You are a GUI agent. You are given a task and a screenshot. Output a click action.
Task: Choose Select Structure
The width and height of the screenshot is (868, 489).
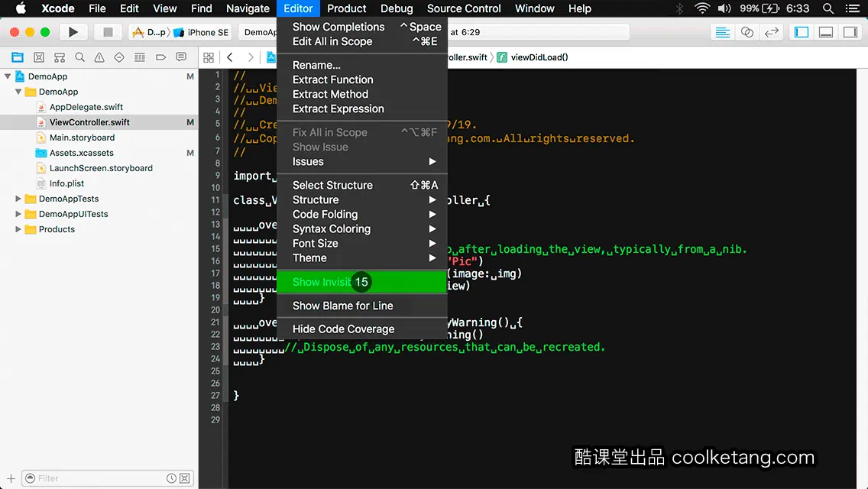click(362, 185)
